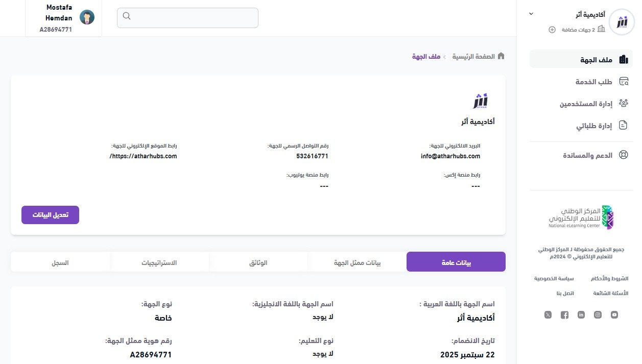Click the round Athar logo atop the sidebar
The image size is (642, 364).
pos(622,22)
